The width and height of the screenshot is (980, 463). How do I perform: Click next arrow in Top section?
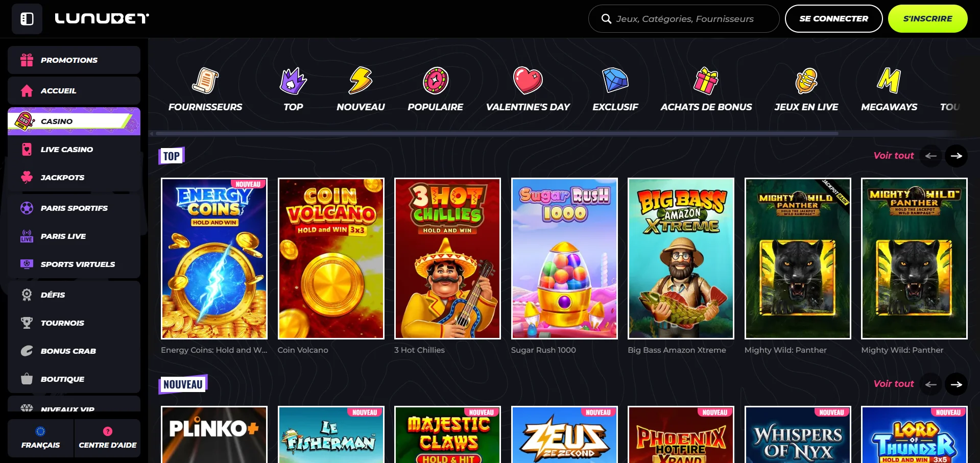pyautogui.click(x=956, y=156)
